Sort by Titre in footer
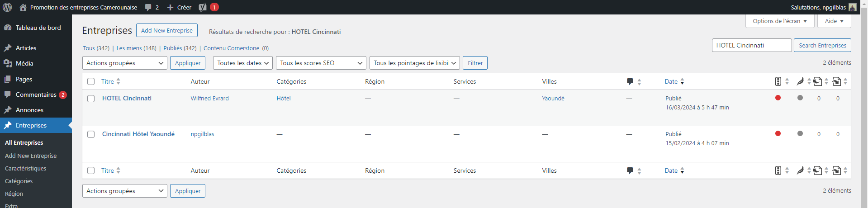The width and height of the screenshot is (868, 208). coord(111,170)
